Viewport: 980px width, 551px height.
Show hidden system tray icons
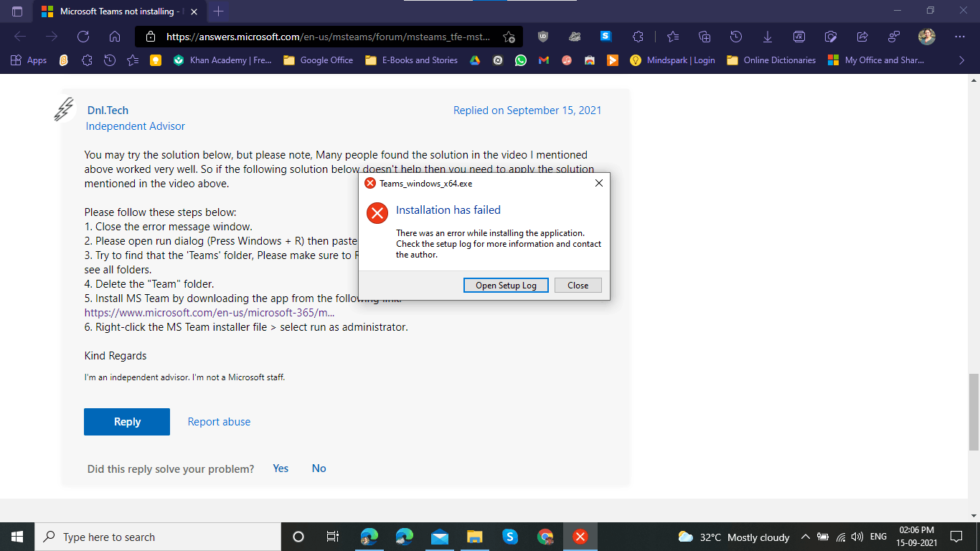pyautogui.click(x=805, y=537)
